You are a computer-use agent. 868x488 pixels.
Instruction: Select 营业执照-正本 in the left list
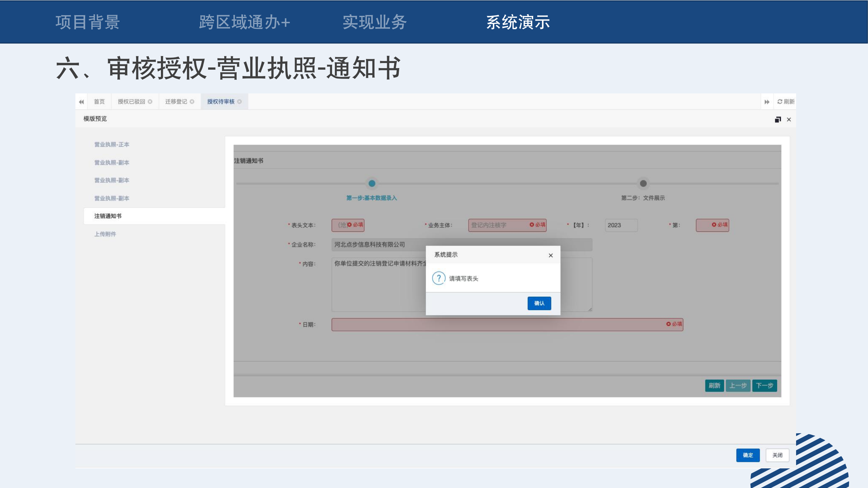pos(112,144)
